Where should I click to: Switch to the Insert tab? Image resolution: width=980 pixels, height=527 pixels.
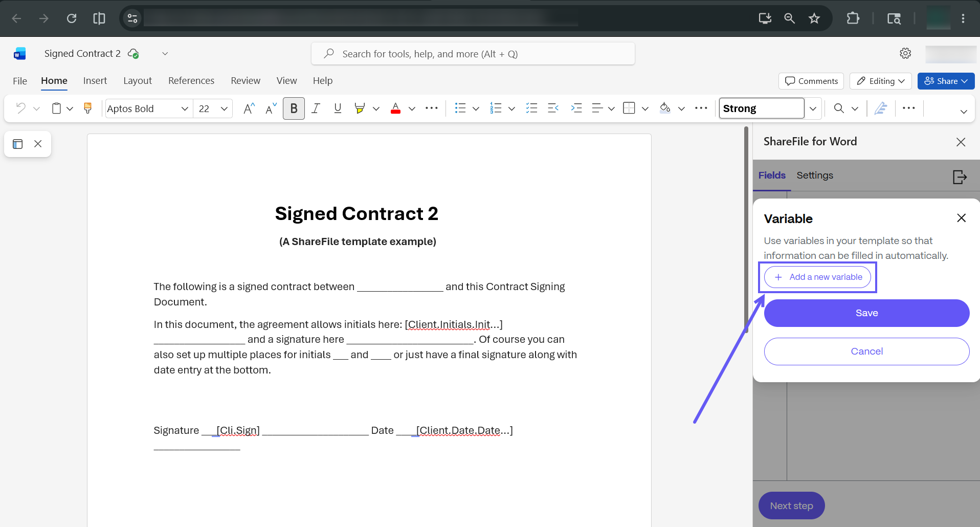95,81
